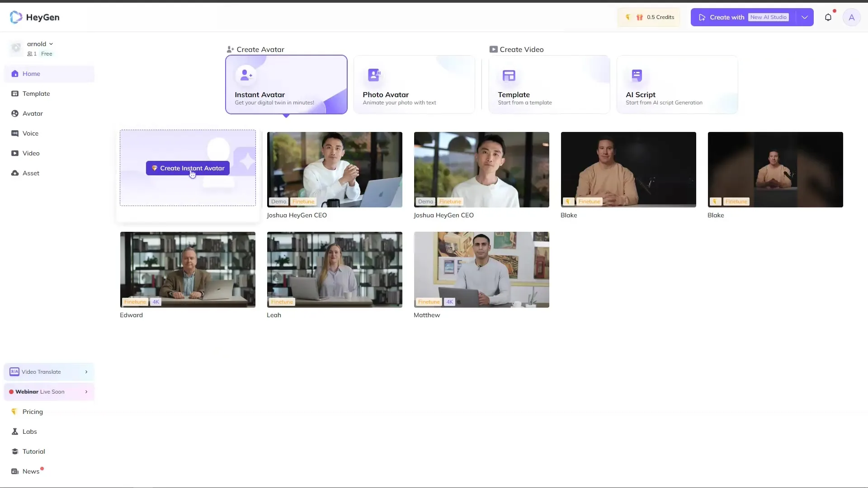Select the Matthew avatar thumbnail
868x488 pixels.
tap(481, 269)
